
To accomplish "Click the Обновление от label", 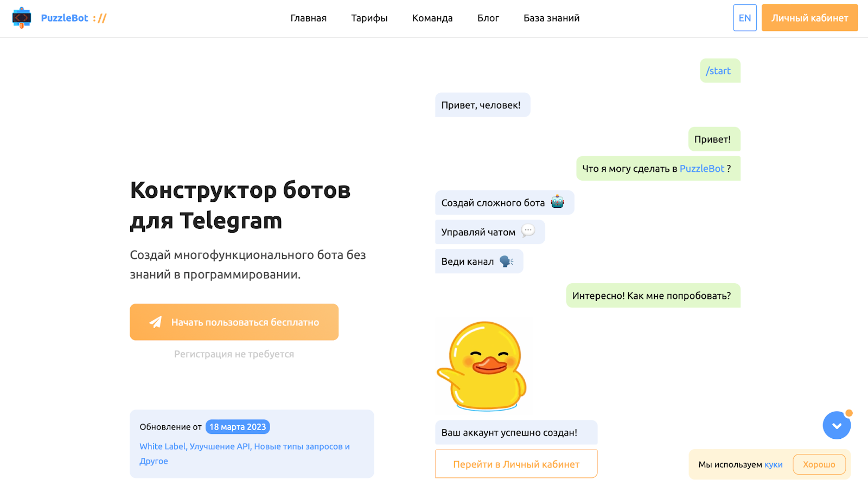I will (170, 427).
